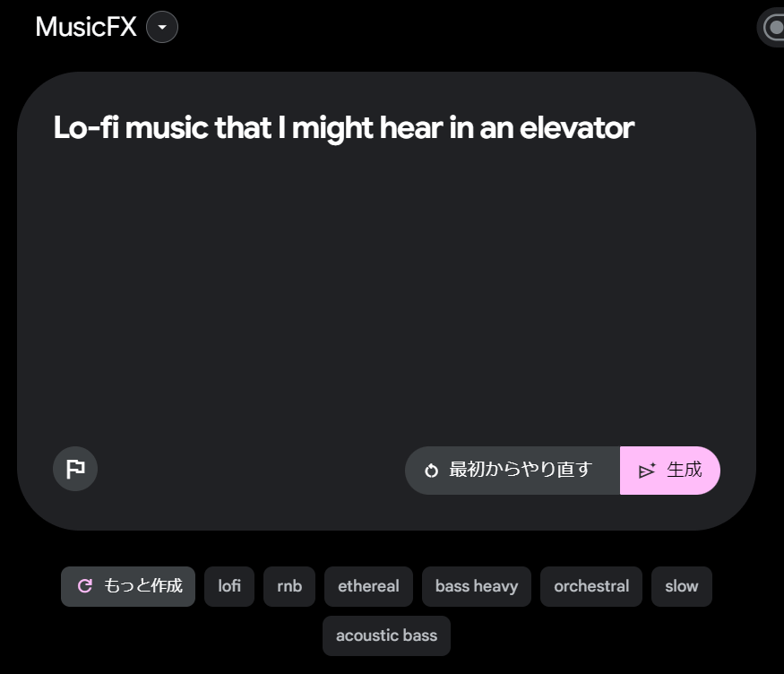Click the MusicFX title text

click(85, 27)
